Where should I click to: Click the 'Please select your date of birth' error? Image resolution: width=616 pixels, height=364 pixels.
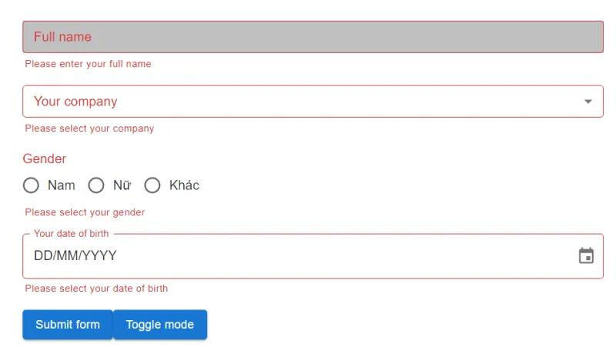coord(96,289)
